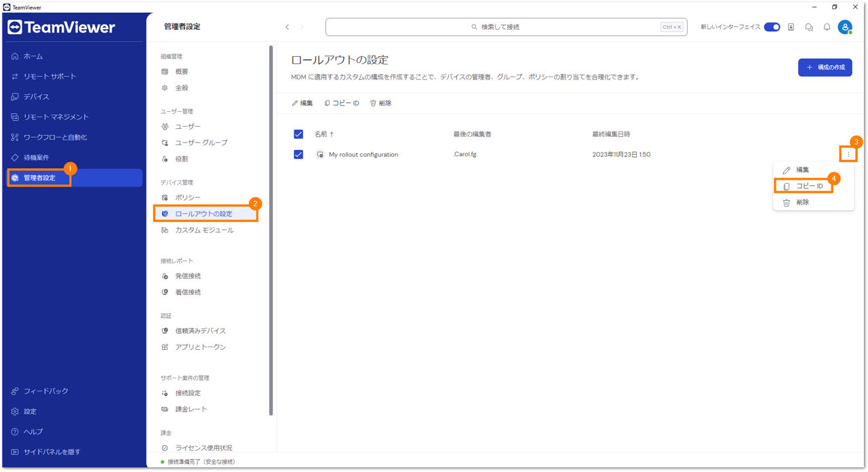Screen dimensions: 868x472
Task: Uncheck the My rollout configuration row checkbox
Action: (x=298, y=154)
